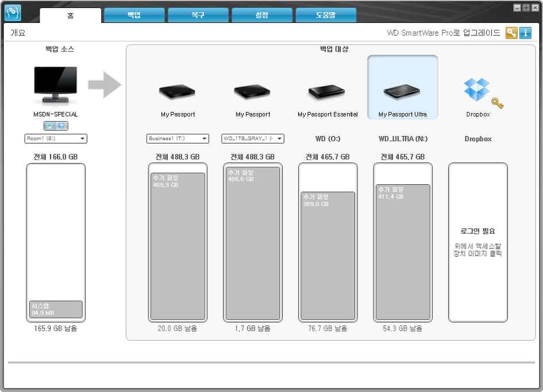Click the bold Dropbox target label
The height and width of the screenshot is (392, 543).
point(478,139)
